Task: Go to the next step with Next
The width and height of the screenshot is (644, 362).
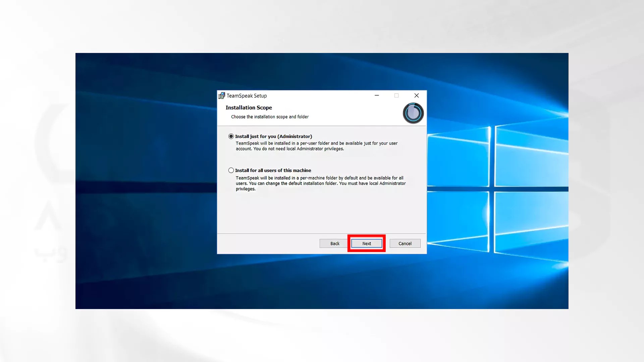Action: pyautogui.click(x=367, y=244)
